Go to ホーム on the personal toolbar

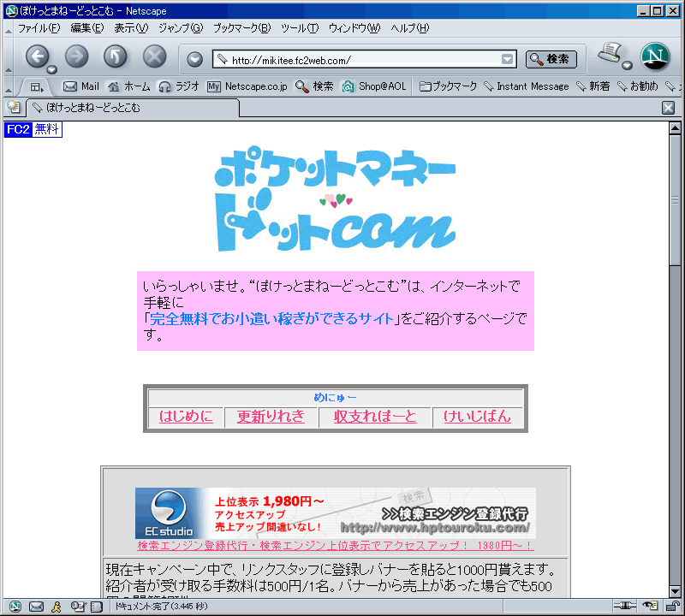pyautogui.click(x=129, y=86)
